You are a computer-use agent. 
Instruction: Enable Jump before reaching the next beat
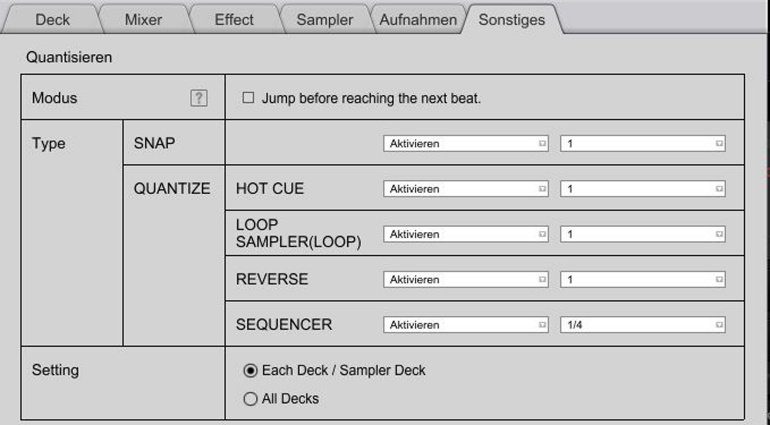pos(249,98)
